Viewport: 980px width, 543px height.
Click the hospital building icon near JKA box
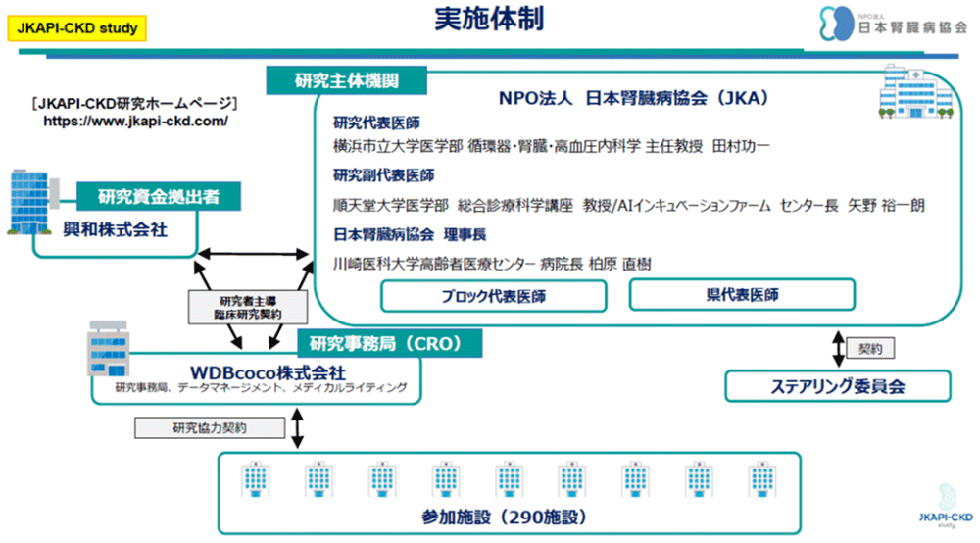[916, 91]
